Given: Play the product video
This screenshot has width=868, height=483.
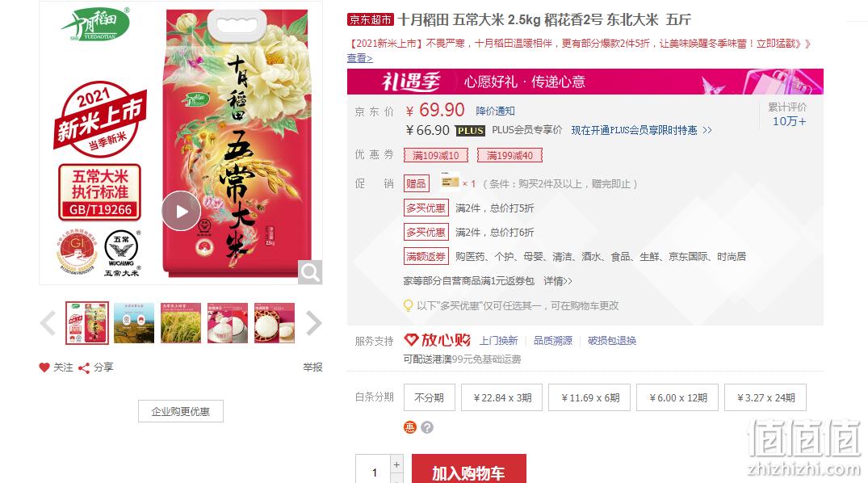Looking at the screenshot, I should (181, 211).
